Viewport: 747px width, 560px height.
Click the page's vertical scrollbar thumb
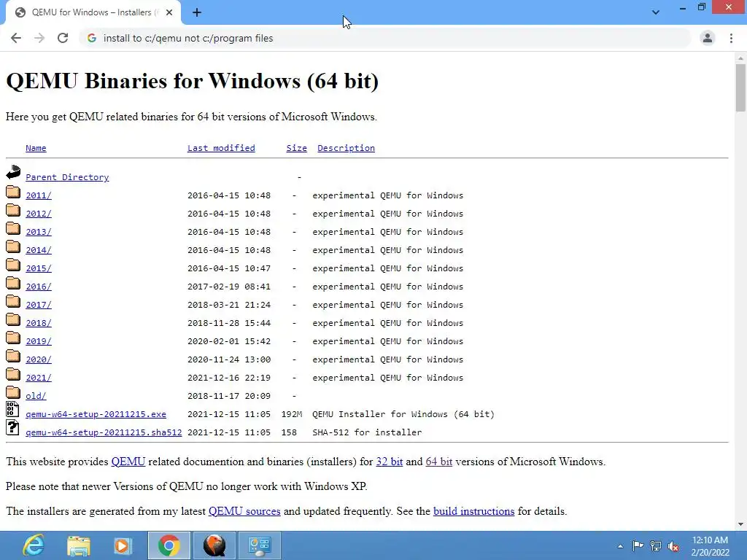740,88
